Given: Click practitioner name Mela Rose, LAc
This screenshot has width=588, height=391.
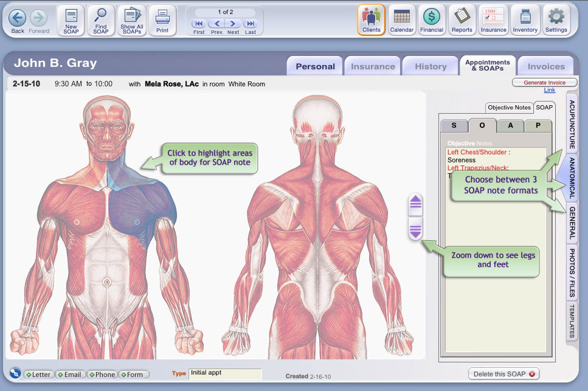Looking at the screenshot, I should (x=171, y=84).
